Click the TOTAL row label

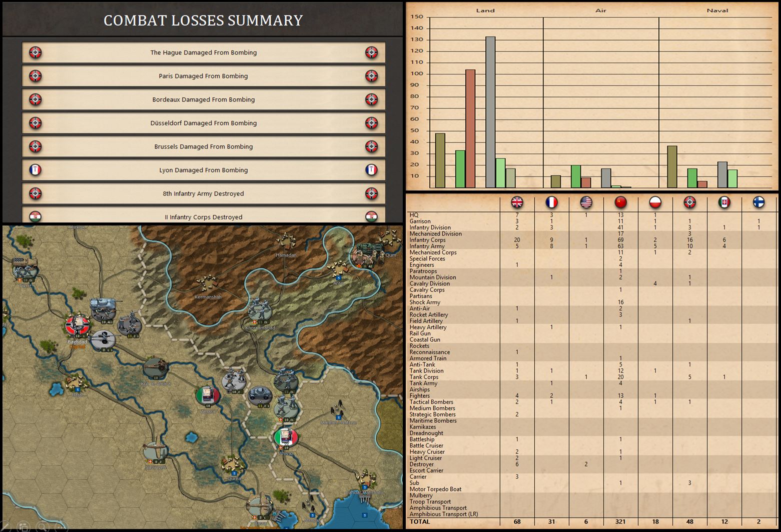tap(420, 521)
